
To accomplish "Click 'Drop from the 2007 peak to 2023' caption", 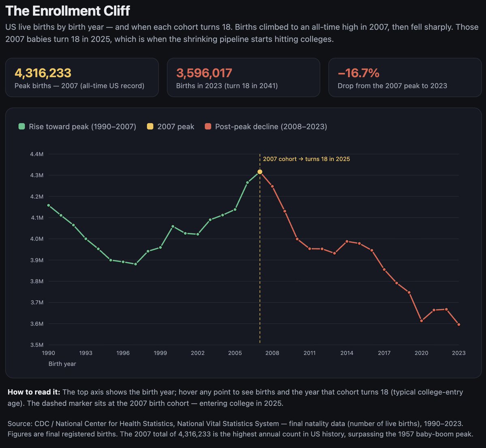I will tap(392, 86).
